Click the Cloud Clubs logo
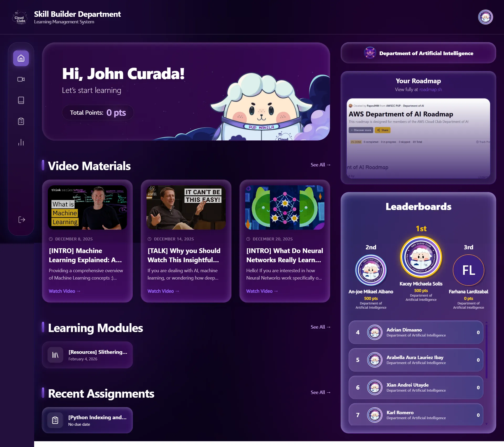This screenshot has width=504, height=447. 20,18
